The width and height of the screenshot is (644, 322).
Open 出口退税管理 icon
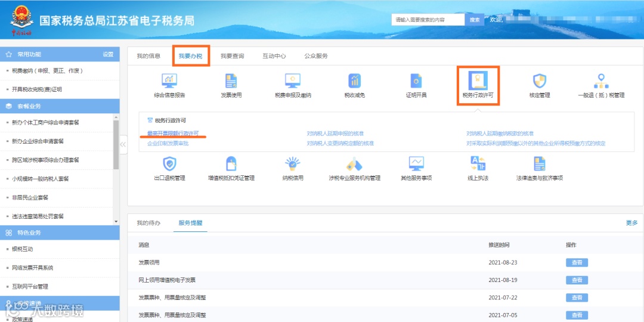click(169, 163)
